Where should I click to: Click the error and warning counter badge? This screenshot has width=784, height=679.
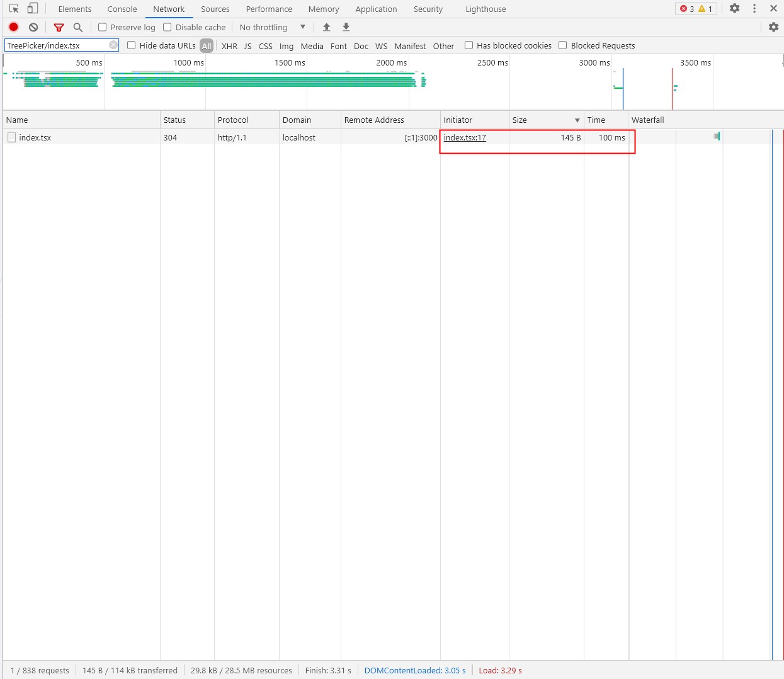[696, 9]
